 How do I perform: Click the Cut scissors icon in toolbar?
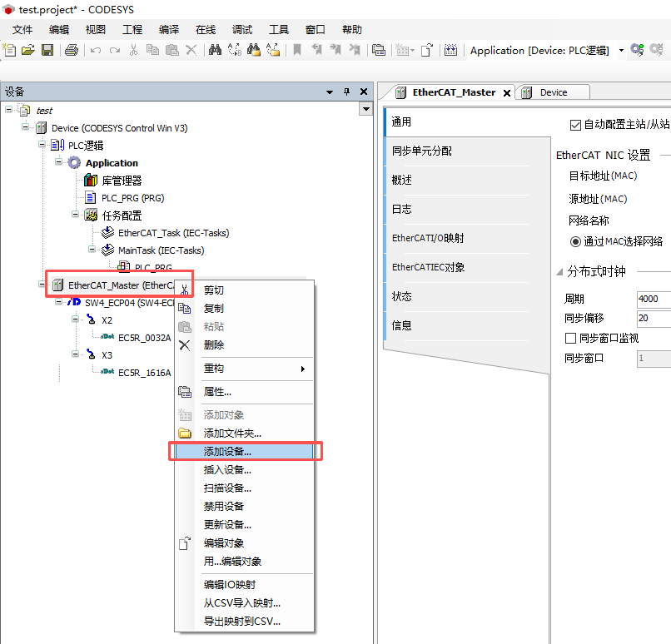click(x=133, y=50)
